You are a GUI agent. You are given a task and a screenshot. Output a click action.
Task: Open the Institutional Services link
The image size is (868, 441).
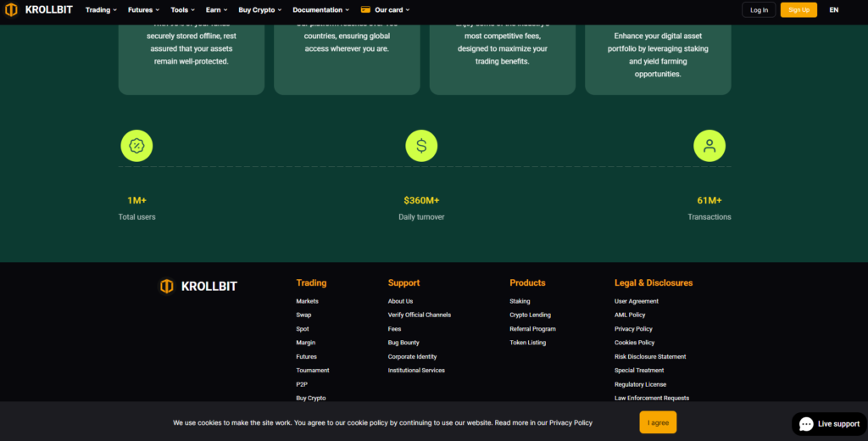tap(416, 370)
